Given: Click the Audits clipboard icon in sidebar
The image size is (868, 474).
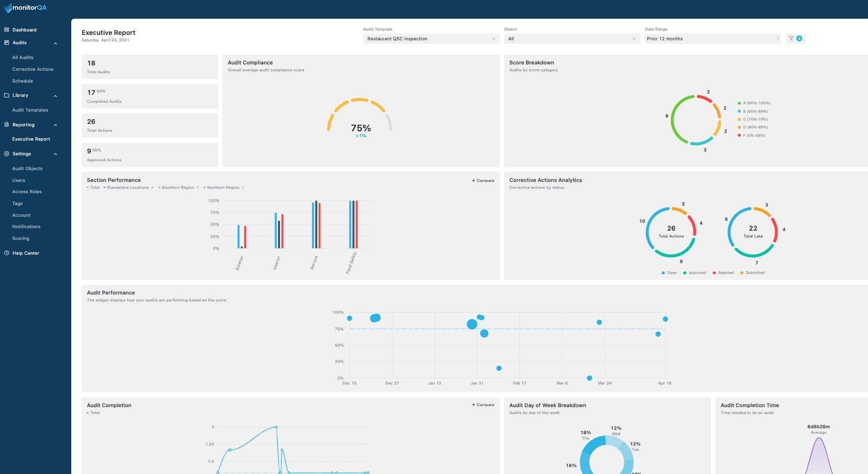Looking at the screenshot, I should 7,43.
